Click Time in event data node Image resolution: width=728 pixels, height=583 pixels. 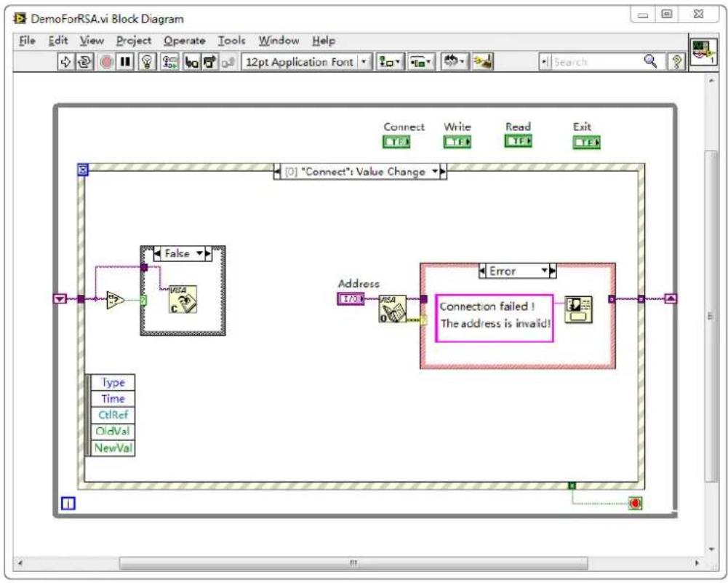point(113,399)
